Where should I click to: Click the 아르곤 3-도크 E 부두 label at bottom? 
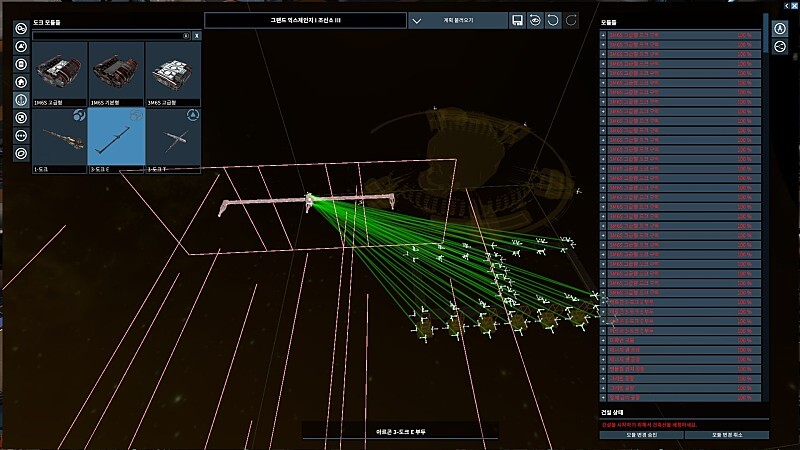[401, 432]
